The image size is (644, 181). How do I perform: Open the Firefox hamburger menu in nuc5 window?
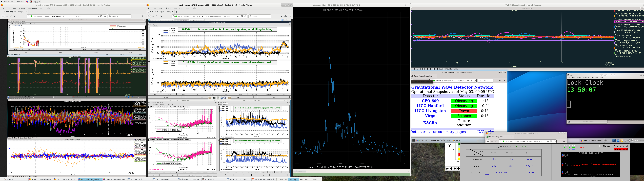pos(290,16)
